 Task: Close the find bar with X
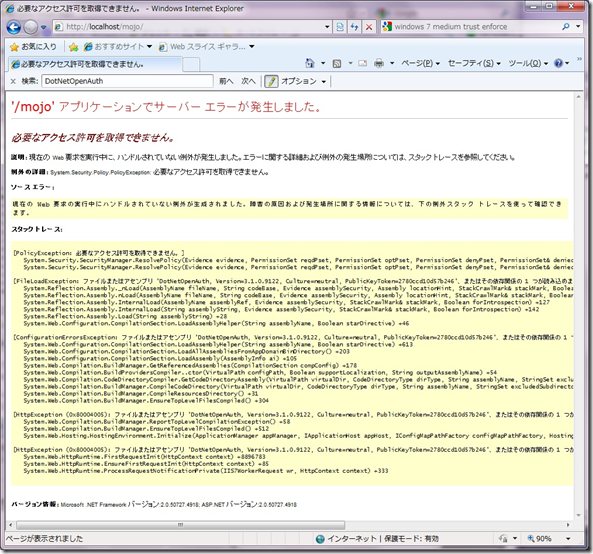[13, 81]
